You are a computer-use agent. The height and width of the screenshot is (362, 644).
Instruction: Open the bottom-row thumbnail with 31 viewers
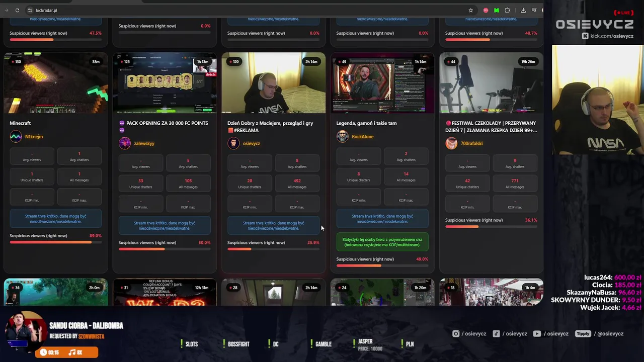pos(165,292)
